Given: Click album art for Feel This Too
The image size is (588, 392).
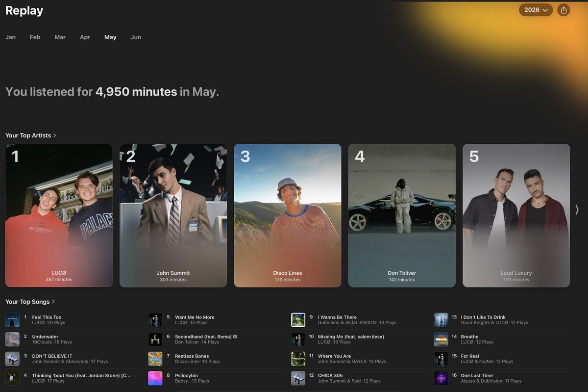Looking at the screenshot, I should pos(12,320).
